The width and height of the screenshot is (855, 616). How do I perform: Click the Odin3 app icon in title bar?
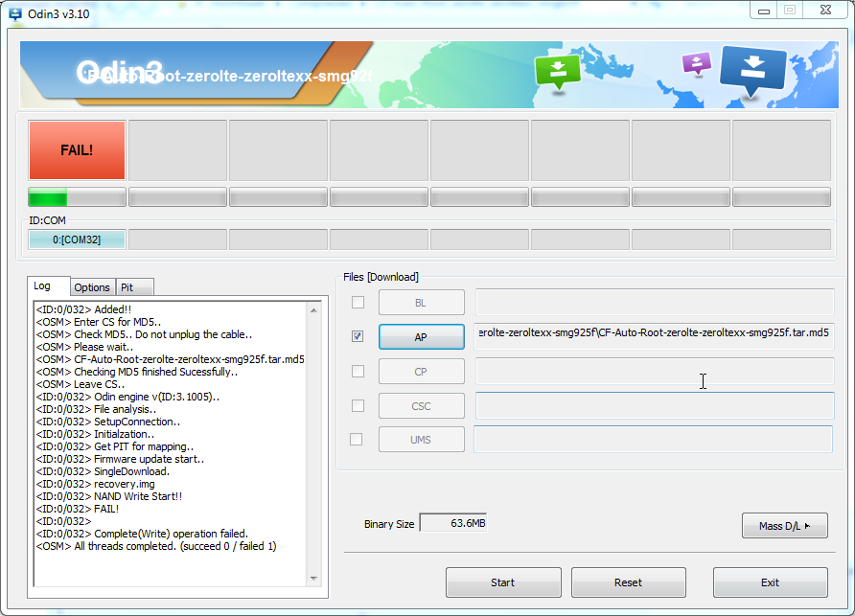click(x=15, y=13)
